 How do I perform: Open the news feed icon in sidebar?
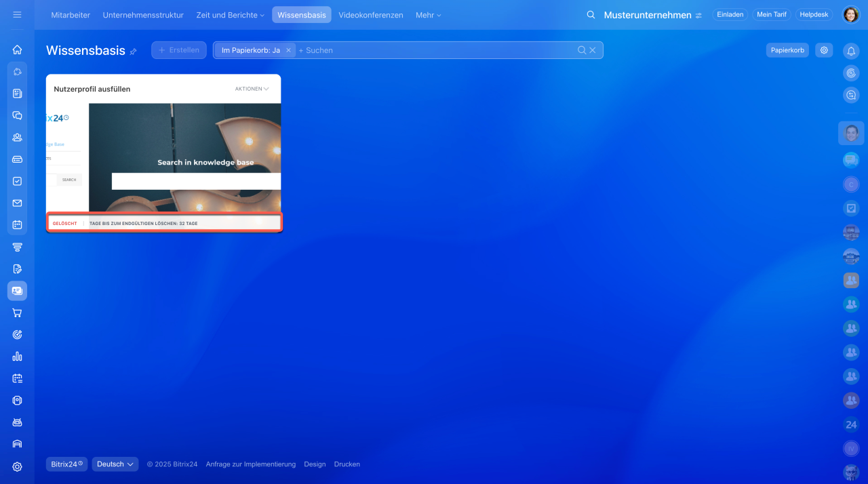coord(17,94)
